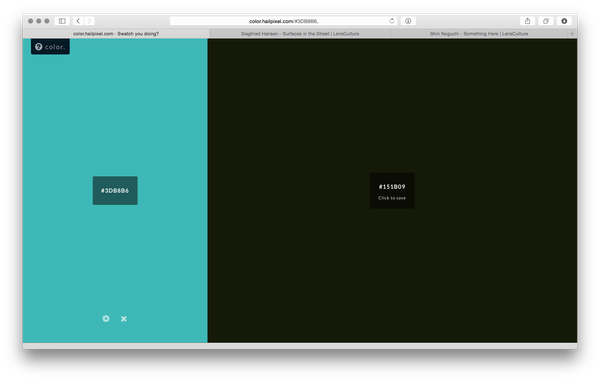This screenshot has height=382, width=600.
Task: Click the fullscreen window button
Action: [47, 21]
